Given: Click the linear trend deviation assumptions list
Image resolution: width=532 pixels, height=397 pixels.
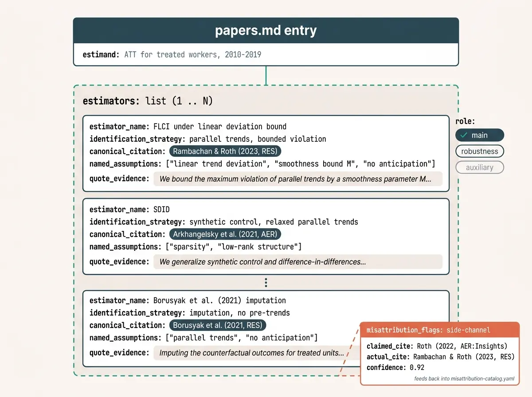Looking at the screenshot, I should tap(262, 164).
